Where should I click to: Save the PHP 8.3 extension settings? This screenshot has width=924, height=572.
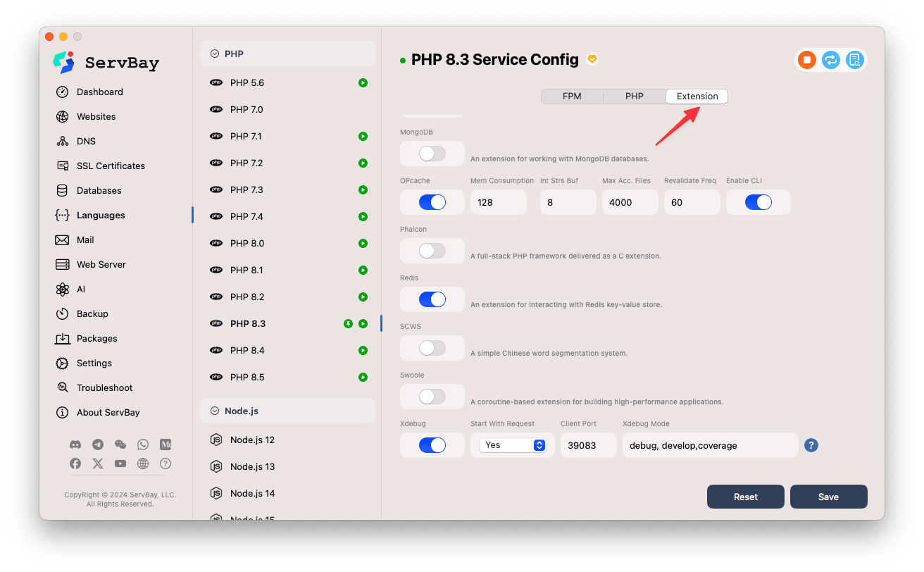click(x=828, y=496)
